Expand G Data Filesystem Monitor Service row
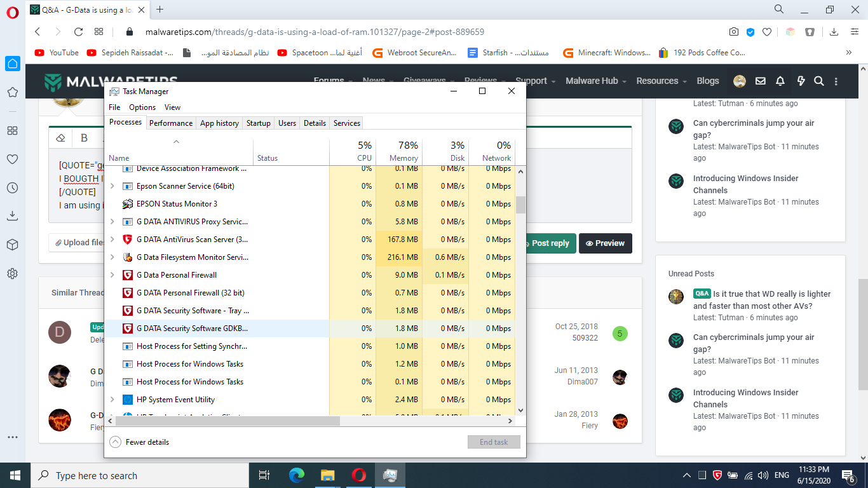Image resolution: width=868 pixels, height=488 pixels. coord(112,257)
